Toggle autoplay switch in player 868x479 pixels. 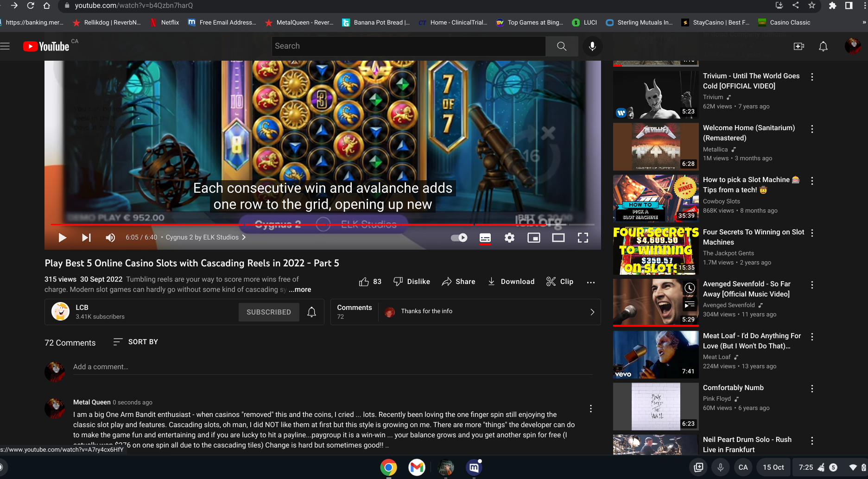pyautogui.click(x=459, y=238)
